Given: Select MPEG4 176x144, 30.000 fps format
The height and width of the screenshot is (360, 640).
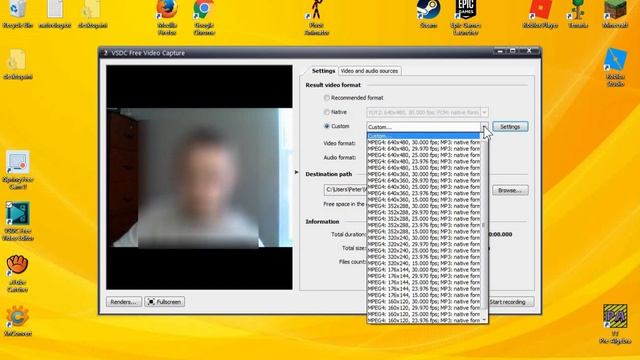Looking at the screenshot, I should click(423, 270).
